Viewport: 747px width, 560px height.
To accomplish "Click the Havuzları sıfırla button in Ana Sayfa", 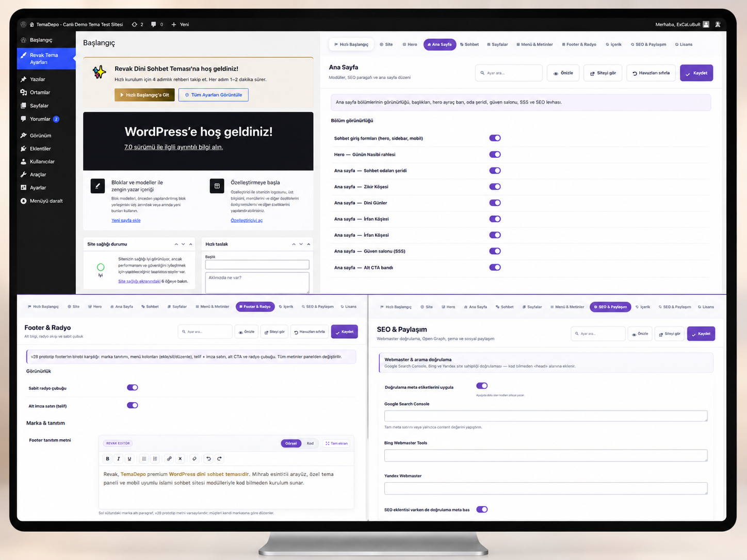I will click(651, 73).
